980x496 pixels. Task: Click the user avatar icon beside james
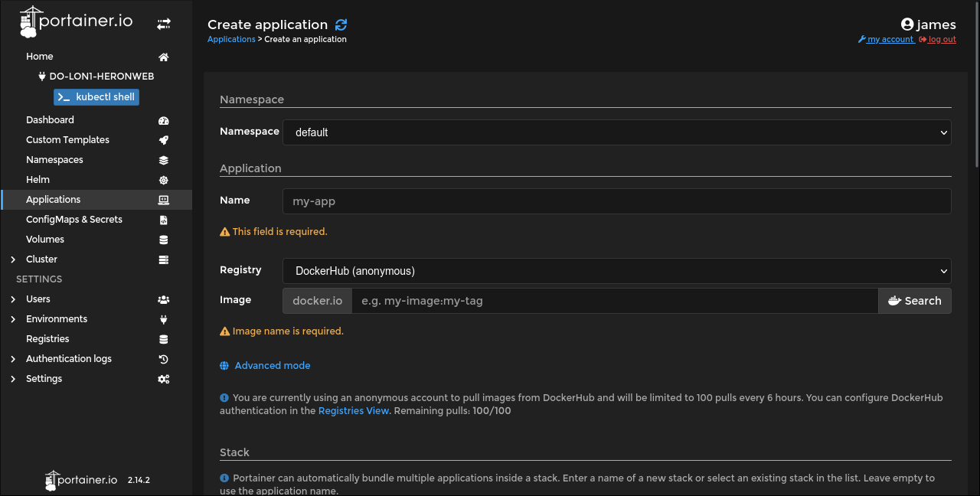pyautogui.click(x=907, y=24)
